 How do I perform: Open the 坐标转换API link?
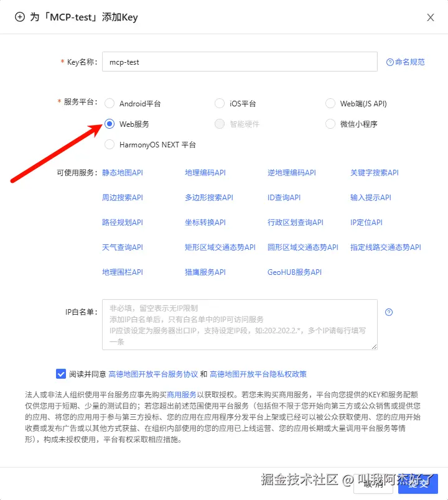205,223
